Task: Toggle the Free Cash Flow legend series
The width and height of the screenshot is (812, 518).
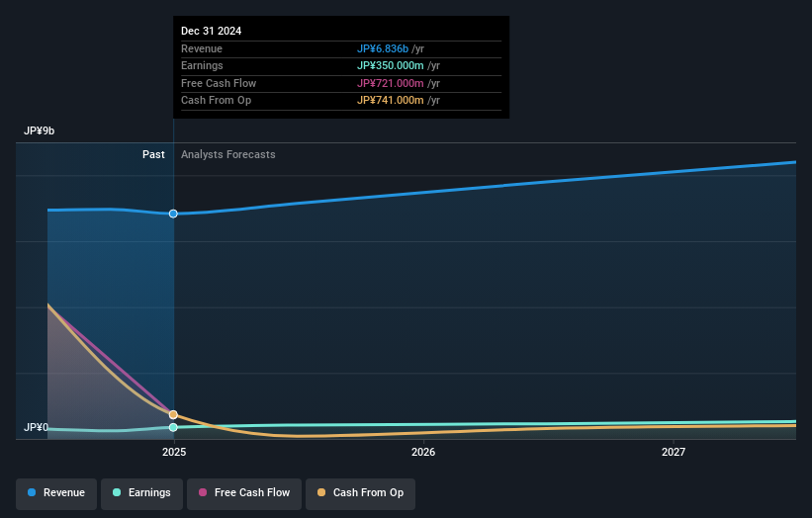Action: [244, 493]
